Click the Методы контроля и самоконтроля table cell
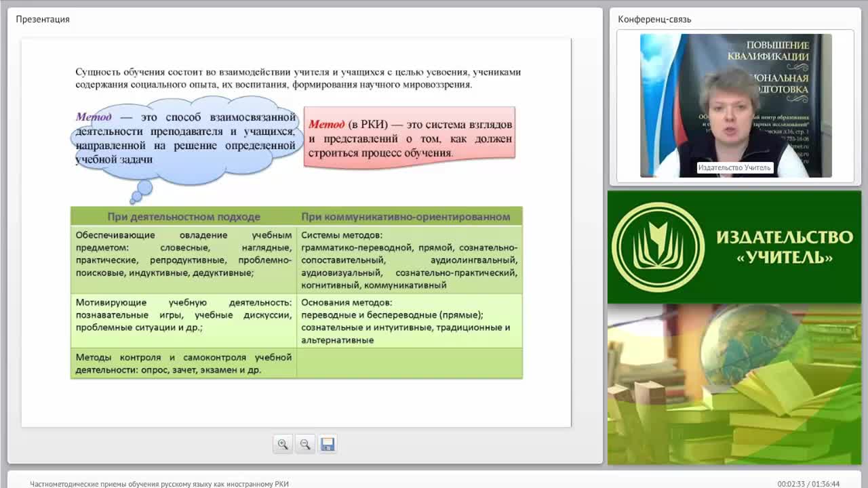This screenshot has width=868, height=488. 184,363
